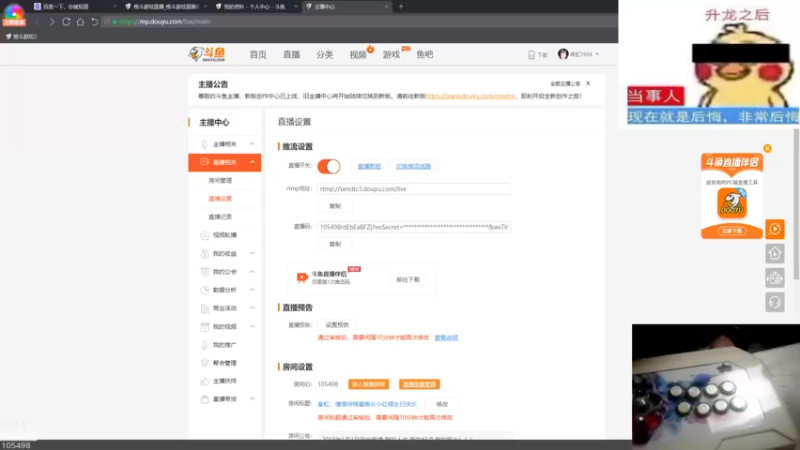
Task: Click the 帮会管理 shield icon
Action: [205, 363]
